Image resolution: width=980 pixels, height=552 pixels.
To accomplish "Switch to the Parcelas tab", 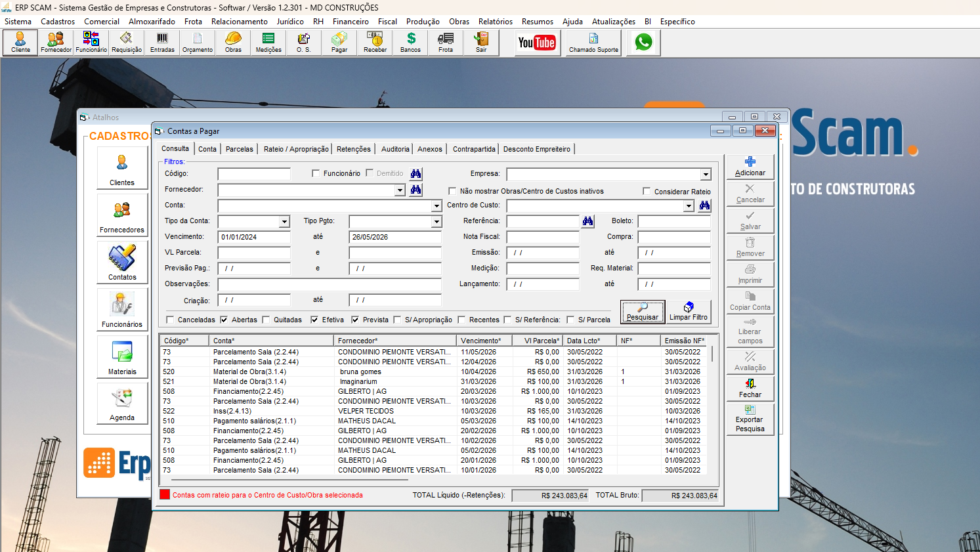I will (x=240, y=149).
